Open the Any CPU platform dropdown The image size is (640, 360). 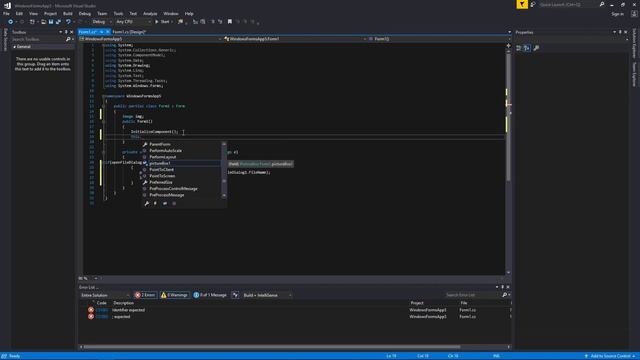point(133,22)
